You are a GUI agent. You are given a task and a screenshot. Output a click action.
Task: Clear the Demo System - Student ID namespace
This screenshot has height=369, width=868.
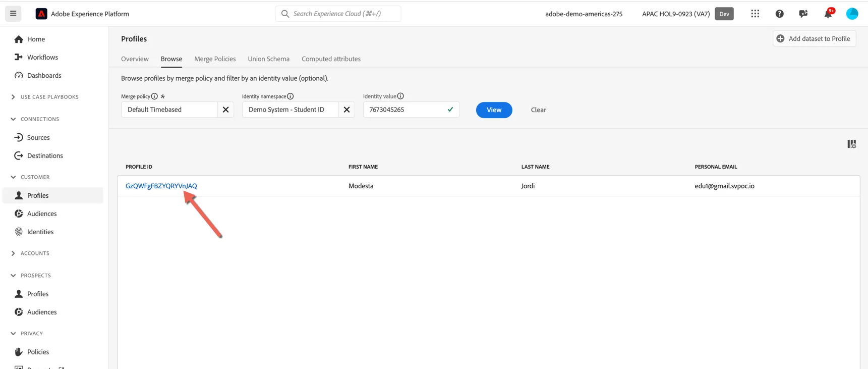346,110
